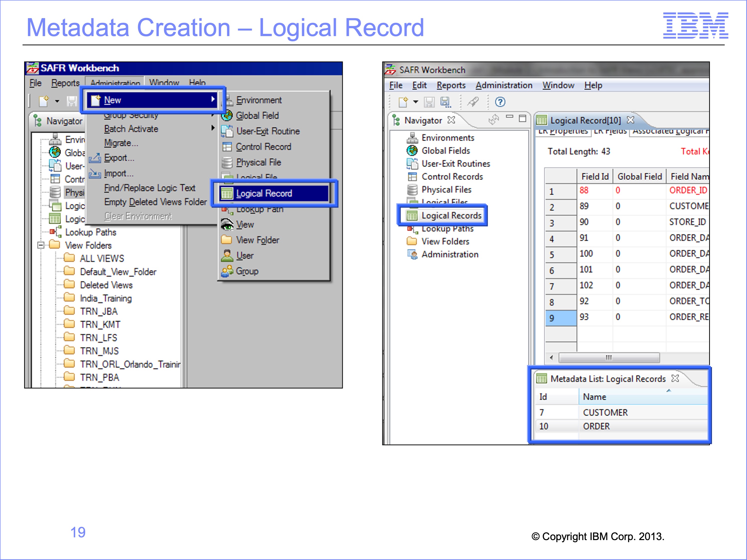Open Help menu in right window
Screen dimensions: 747x560
593,85
